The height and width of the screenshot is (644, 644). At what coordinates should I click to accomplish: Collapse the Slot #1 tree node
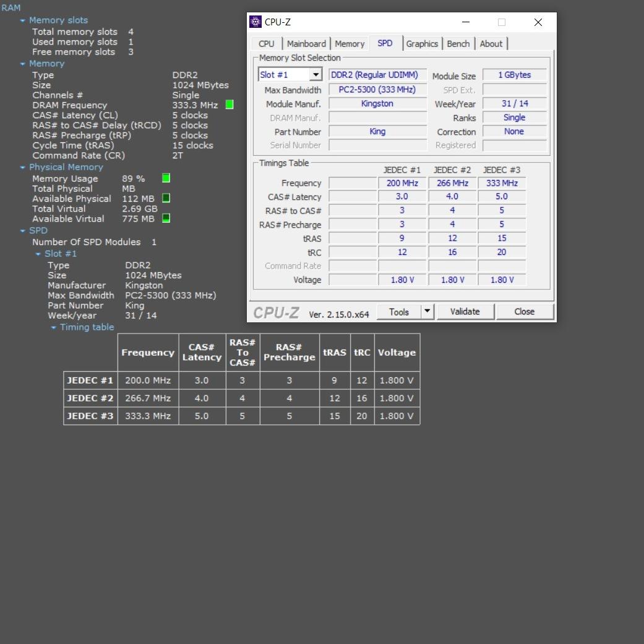pos(38,254)
